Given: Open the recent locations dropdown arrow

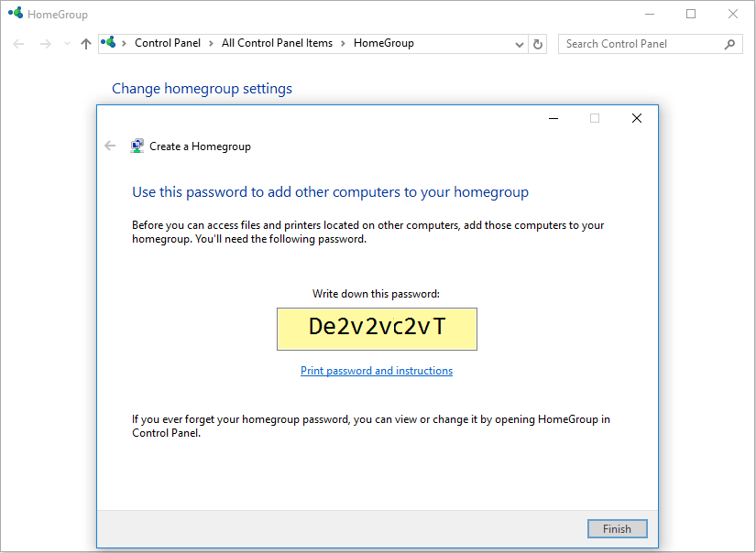Looking at the screenshot, I should (67, 44).
